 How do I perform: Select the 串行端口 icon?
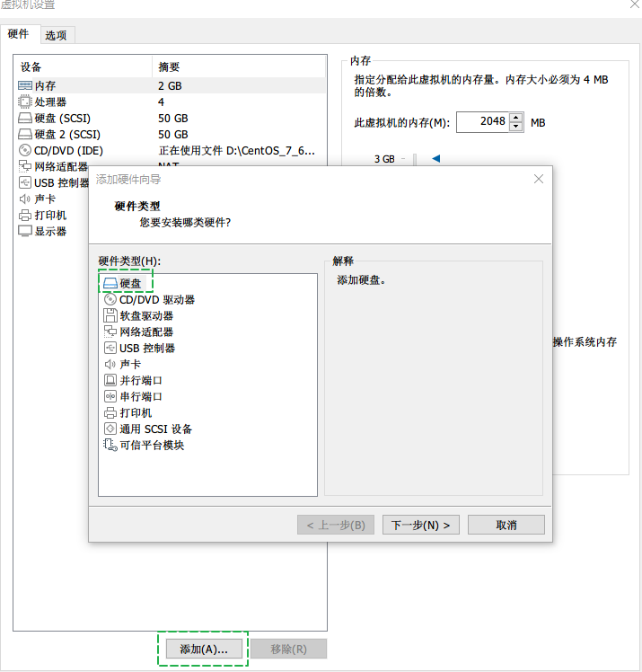(110, 397)
